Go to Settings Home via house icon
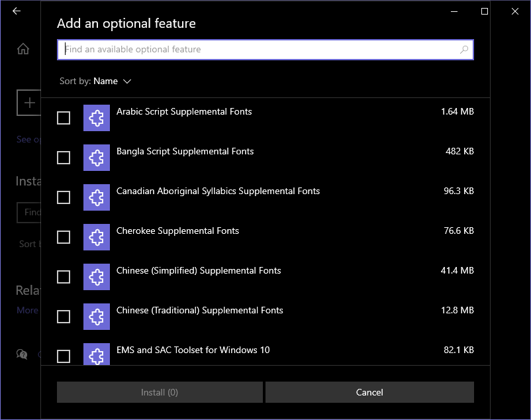Screen dimensions: 531x420 coord(23,49)
